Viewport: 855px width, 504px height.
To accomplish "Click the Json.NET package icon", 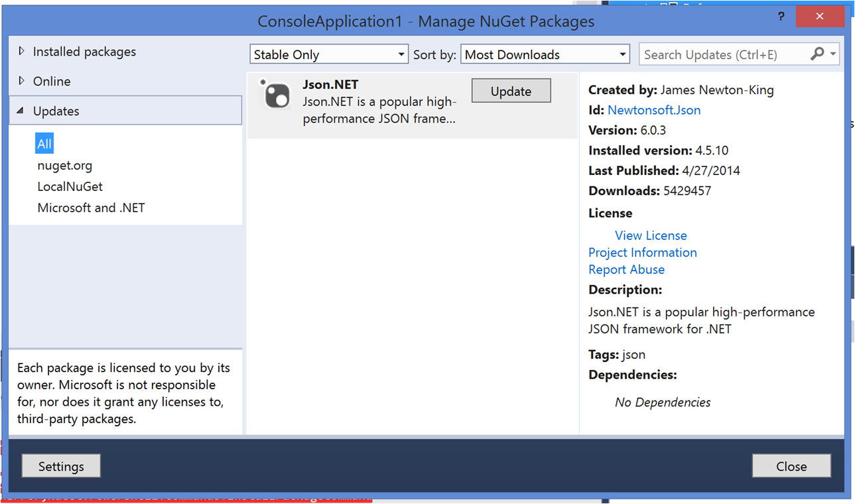I will click(x=275, y=95).
